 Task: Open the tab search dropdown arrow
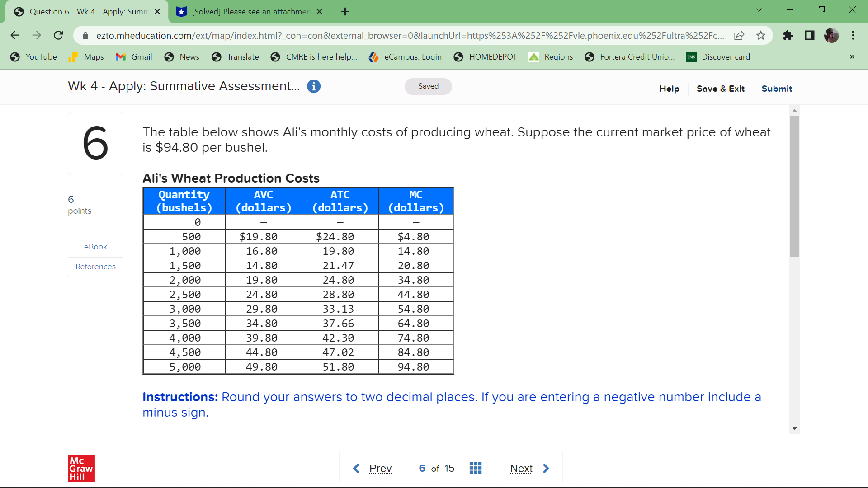[x=759, y=10]
